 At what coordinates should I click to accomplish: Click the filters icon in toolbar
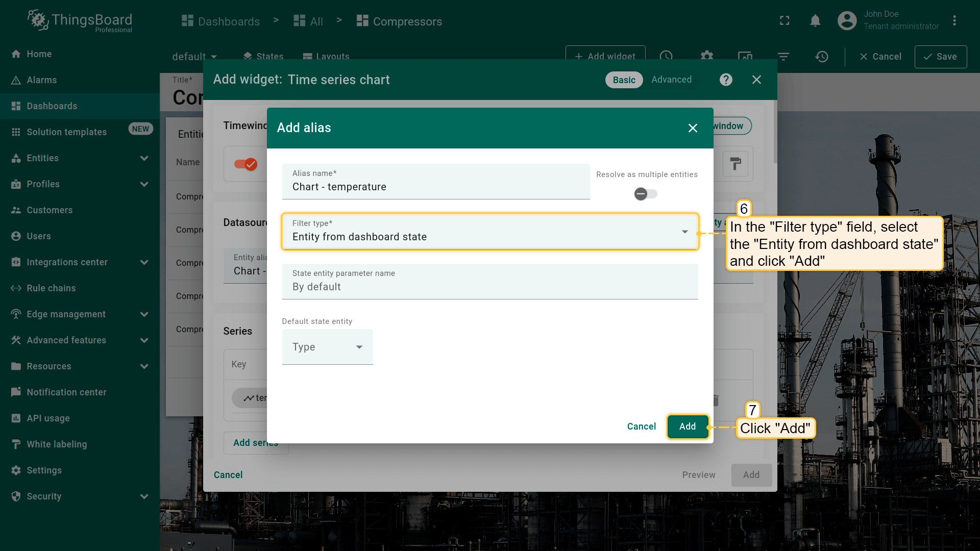pyautogui.click(x=783, y=57)
